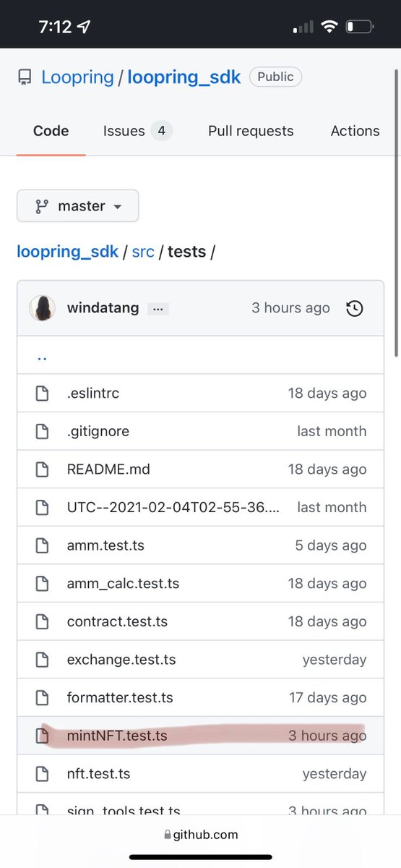Screen dimensions: 401x868
Task: Click file icon beside .gitignore
Action: point(43,431)
